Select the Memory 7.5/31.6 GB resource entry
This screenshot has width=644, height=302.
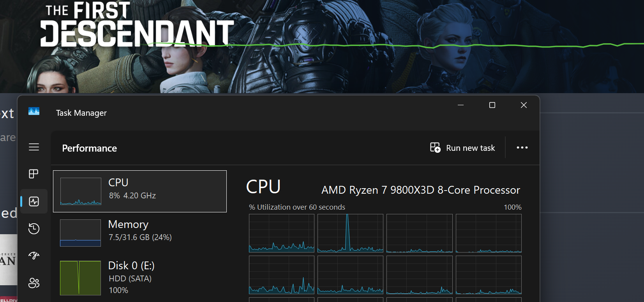coord(140,233)
